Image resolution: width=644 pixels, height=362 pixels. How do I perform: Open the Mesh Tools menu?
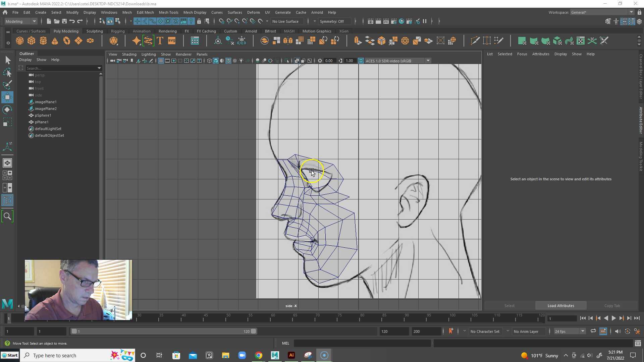click(168, 12)
